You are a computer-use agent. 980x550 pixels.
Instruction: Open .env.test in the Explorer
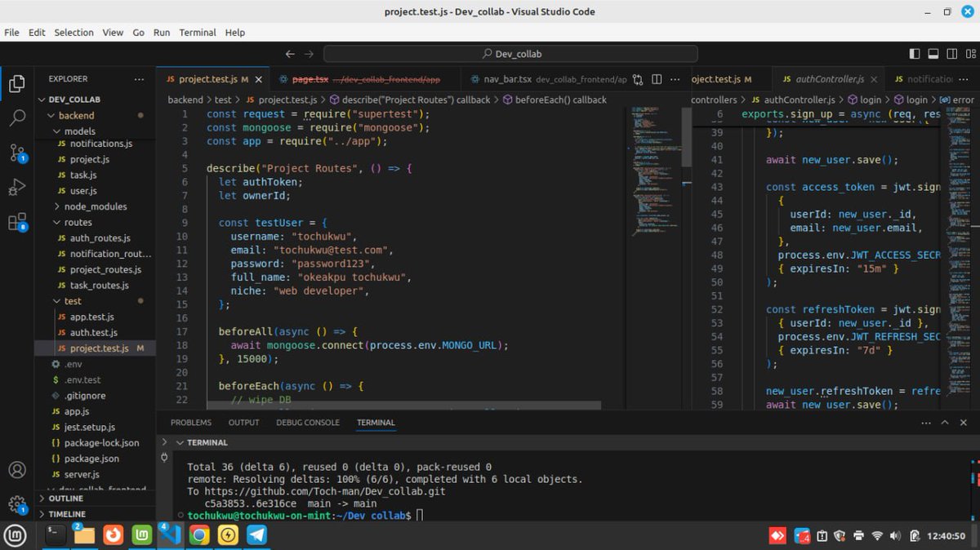click(x=95, y=380)
